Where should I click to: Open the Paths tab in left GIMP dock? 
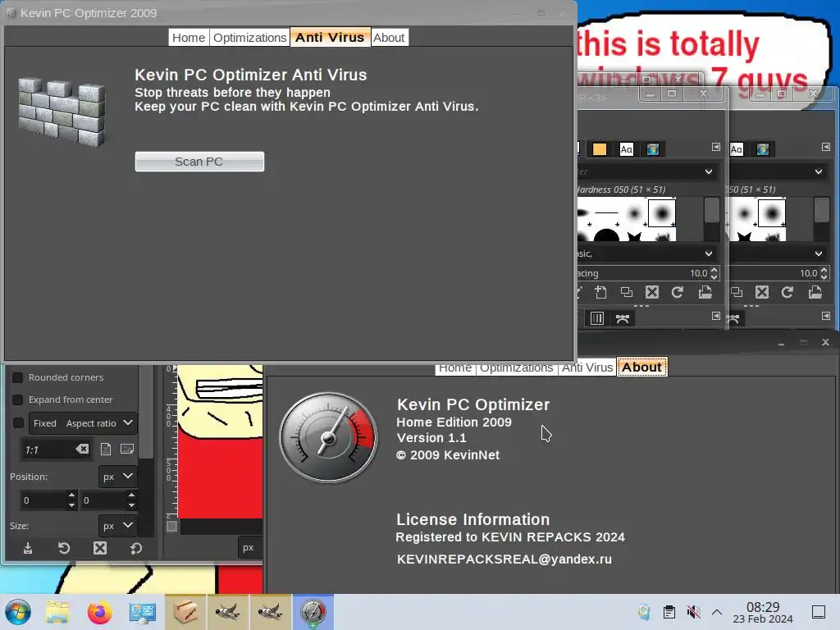point(623,318)
